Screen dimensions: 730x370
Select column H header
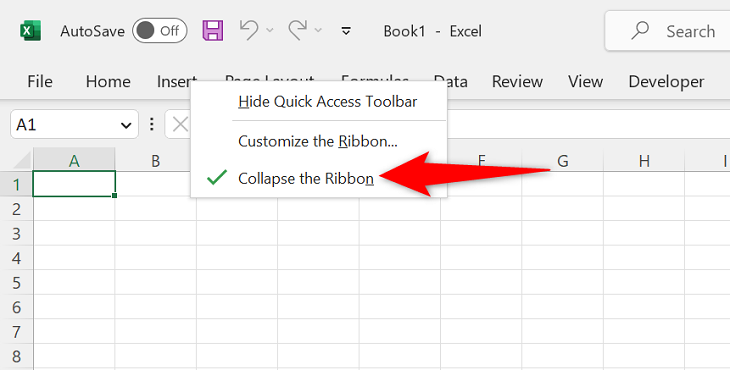(644, 160)
